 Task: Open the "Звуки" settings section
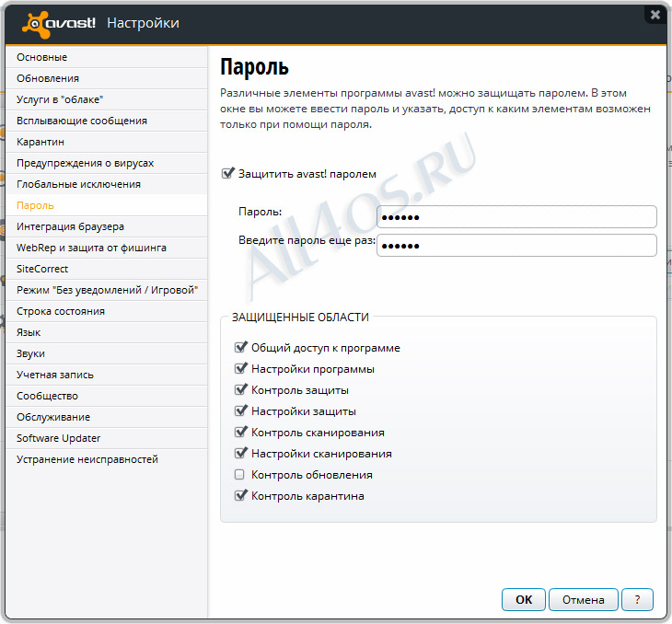coord(107,353)
